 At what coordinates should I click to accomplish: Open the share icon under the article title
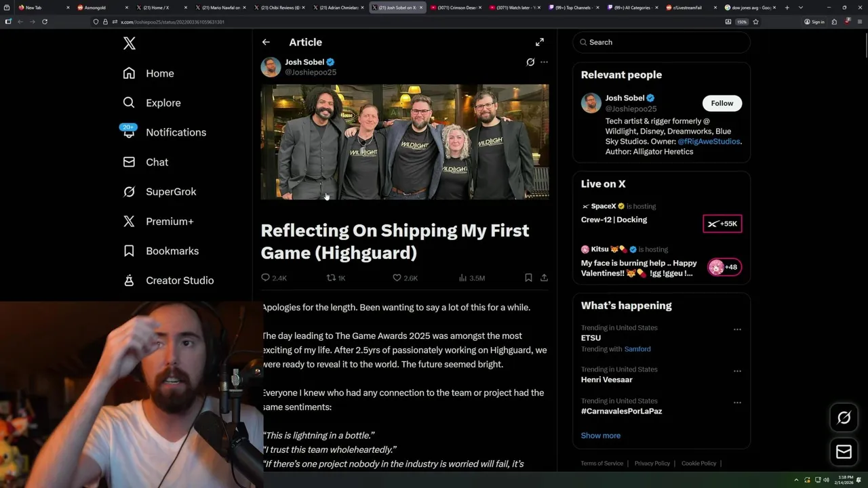544,278
